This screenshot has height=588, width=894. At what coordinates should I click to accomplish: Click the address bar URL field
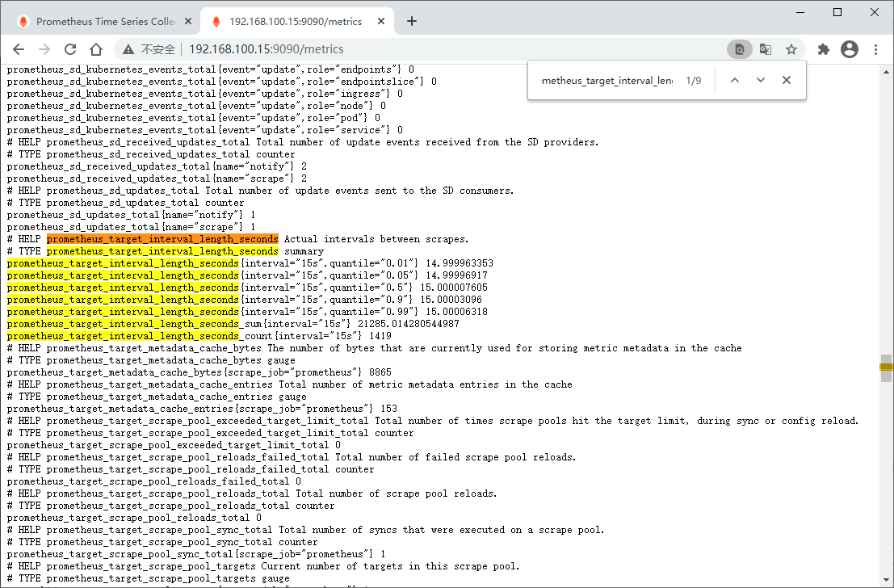tap(323, 49)
